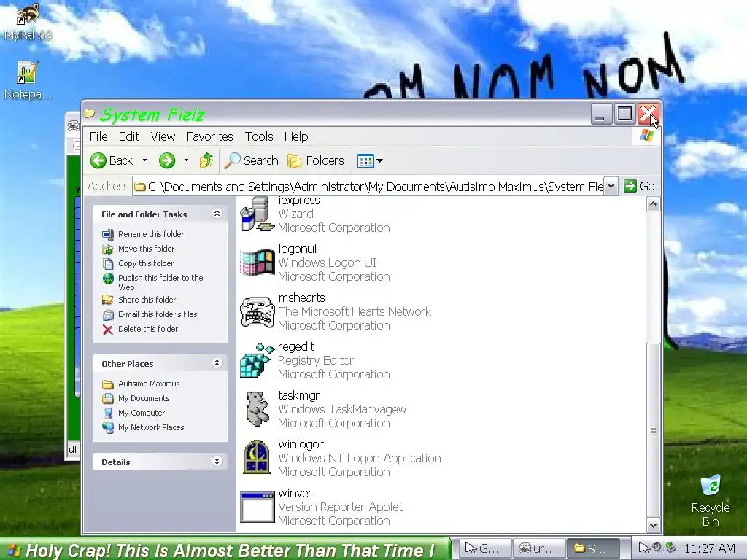The width and height of the screenshot is (747, 560).
Task: Click the Rename this folder icon
Action: tap(108, 234)
